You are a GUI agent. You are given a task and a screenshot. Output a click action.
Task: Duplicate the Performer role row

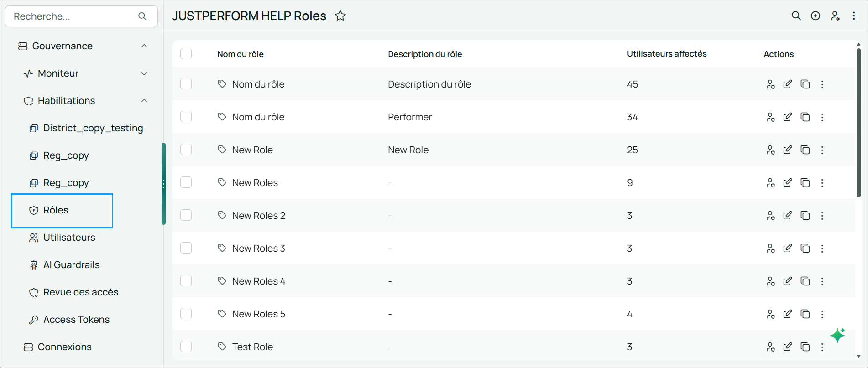coord(805,117)
